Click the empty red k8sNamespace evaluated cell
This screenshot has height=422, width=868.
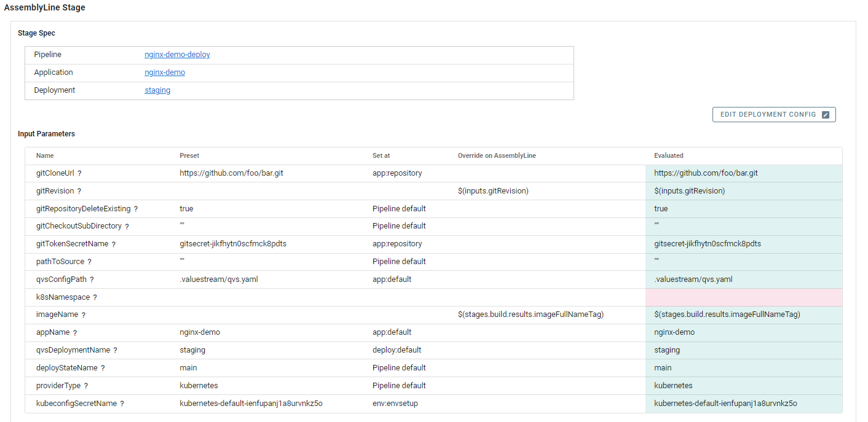point(743,297)
